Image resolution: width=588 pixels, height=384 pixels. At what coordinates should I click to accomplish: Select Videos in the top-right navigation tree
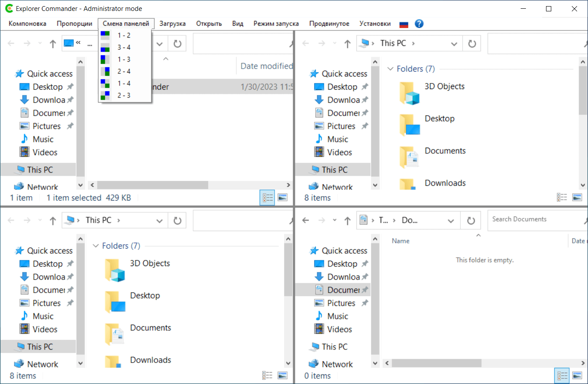point(339,152)
